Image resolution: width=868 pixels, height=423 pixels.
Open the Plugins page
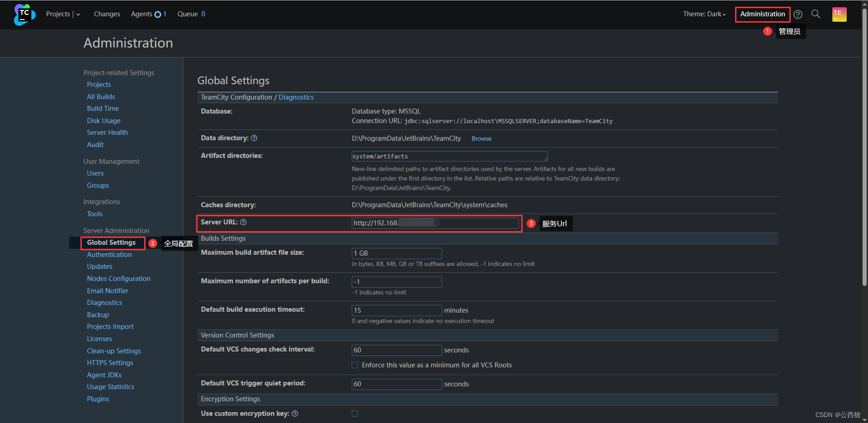pyautogui.click(x=98, y=399)
